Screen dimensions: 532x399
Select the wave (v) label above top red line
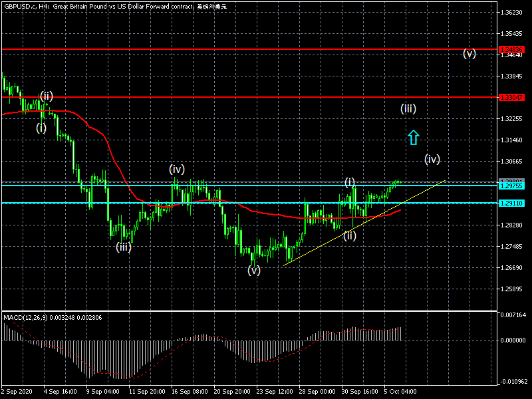click(469, 54)
